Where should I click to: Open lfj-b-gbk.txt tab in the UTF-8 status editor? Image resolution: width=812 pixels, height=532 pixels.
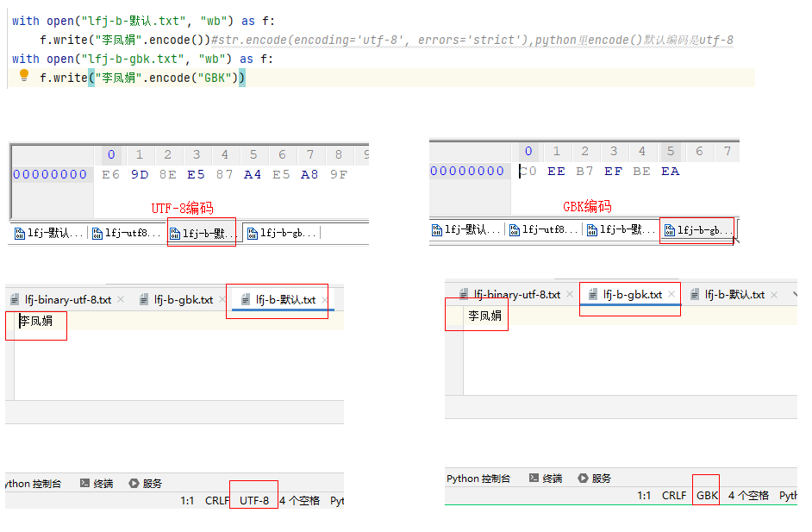coord(184,299)
